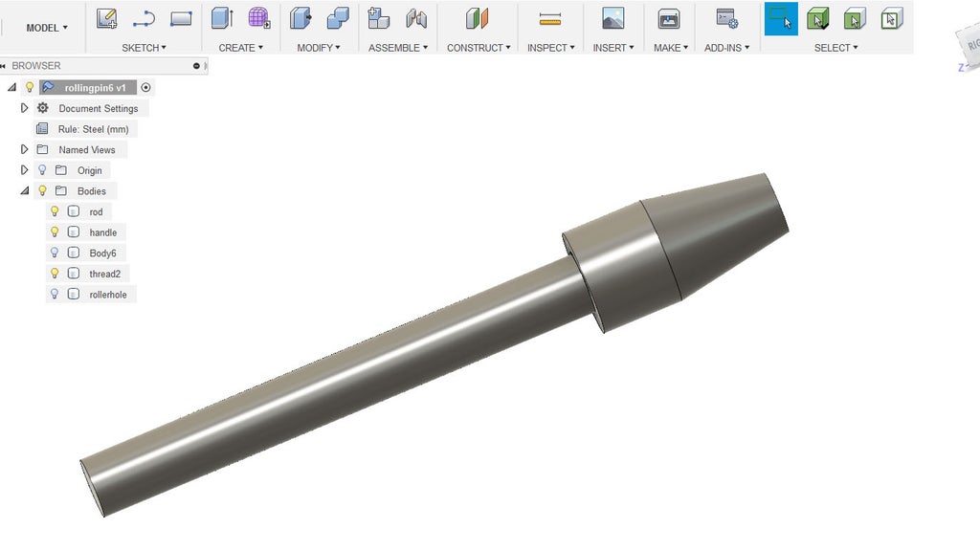The width and height of the screenshot is (980, 551).
Task: Select the Press Pull tool
Action: (x=301, y=18)
